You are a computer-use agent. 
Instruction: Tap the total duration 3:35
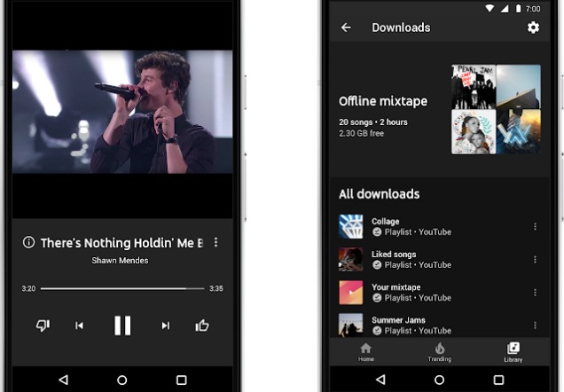[216, 288]
